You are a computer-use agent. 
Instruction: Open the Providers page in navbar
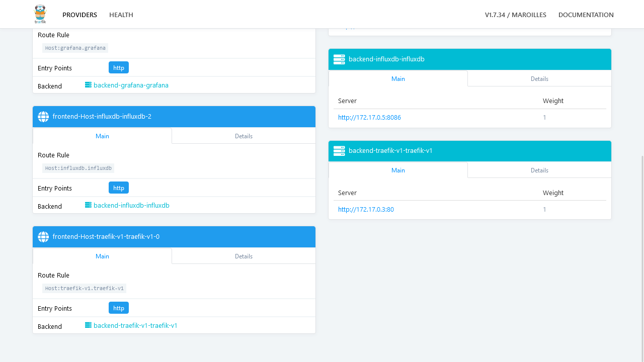[79, 15]
